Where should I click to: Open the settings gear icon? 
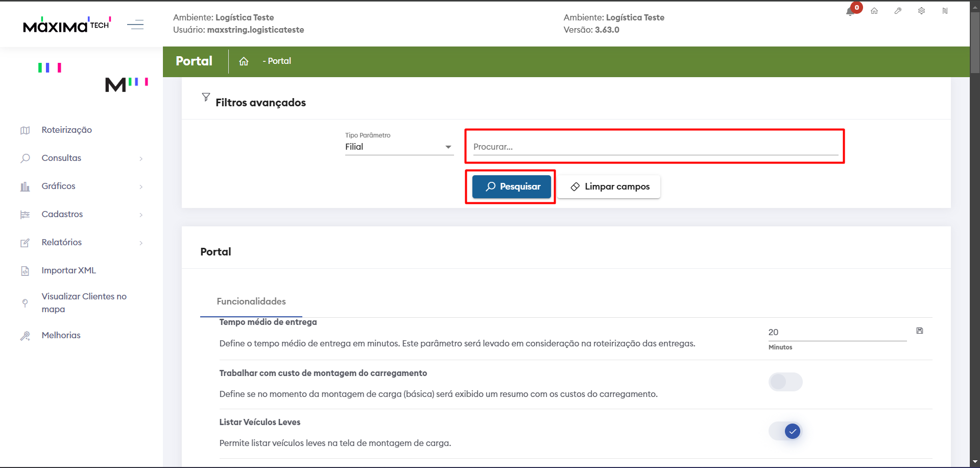[x=921, y=11]
